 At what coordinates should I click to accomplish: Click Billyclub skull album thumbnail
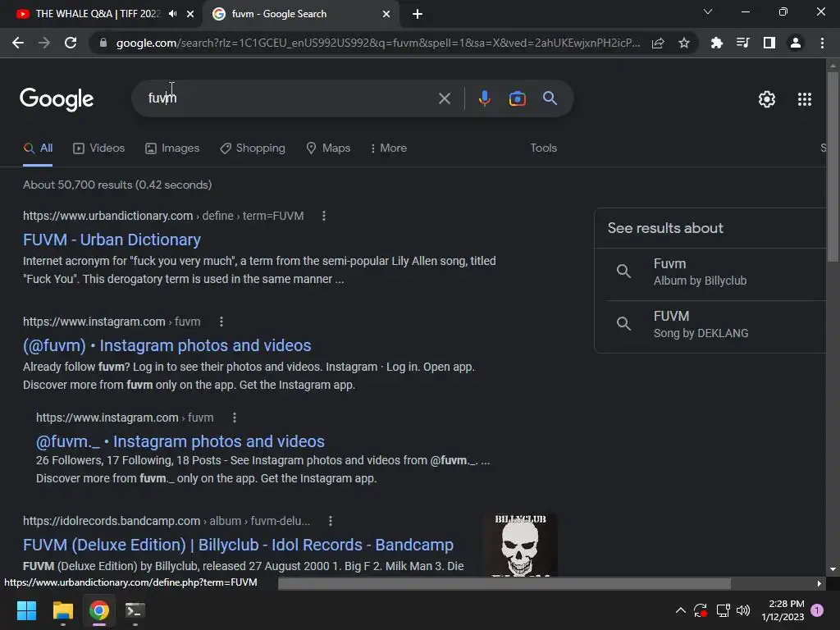click(520, 545)
